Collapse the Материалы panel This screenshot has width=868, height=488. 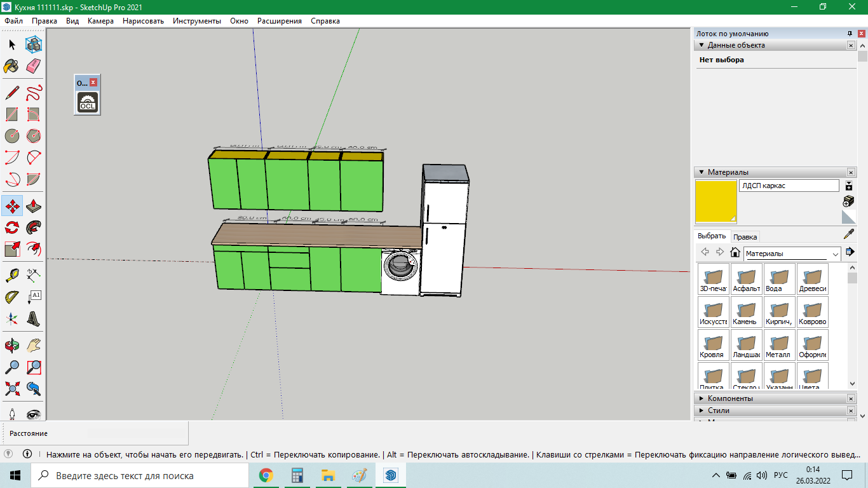[x=702, y=172]
